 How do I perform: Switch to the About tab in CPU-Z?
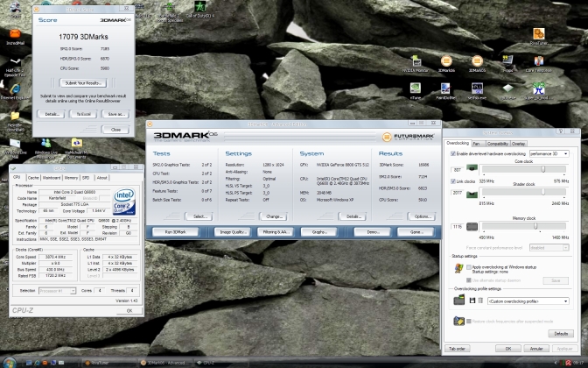(101, 178)
